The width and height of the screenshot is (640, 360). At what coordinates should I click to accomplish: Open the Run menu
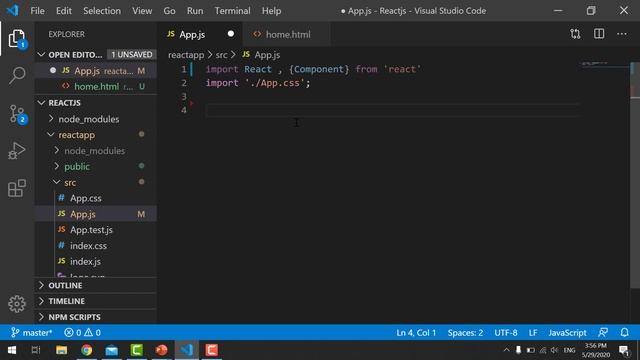click(x=195, y=11)
